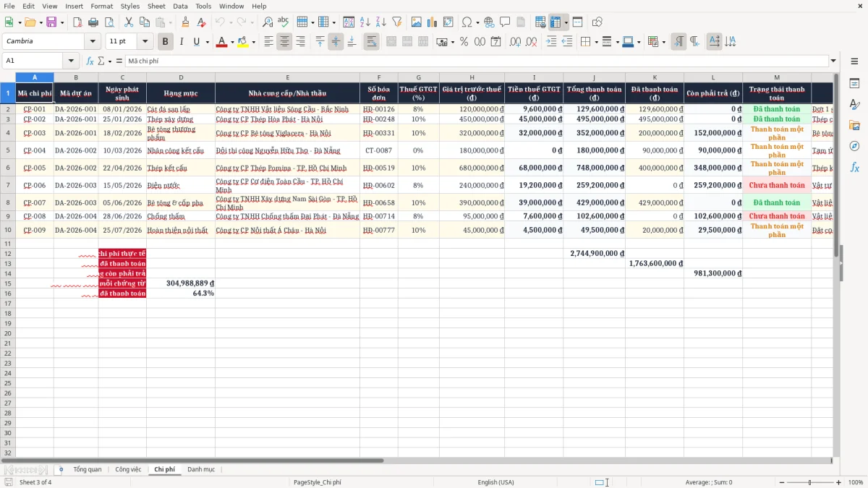Open Find and Replace
Viewport: 868px width, 488px height.
(268, 22)
